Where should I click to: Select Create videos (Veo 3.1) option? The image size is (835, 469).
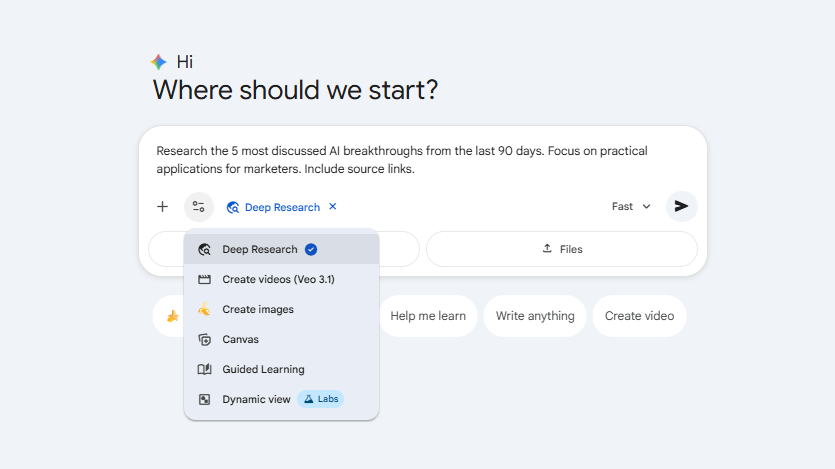[x=265, y=279]
